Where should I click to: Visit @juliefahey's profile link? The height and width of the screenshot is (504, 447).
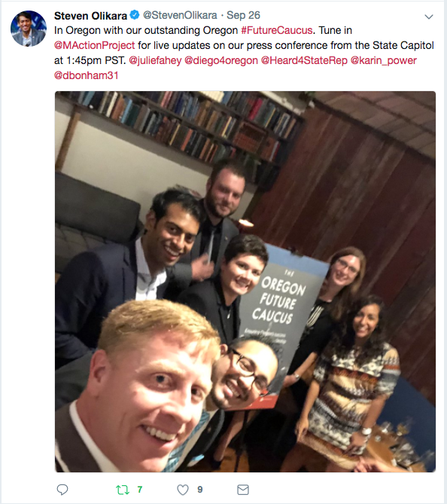pyautogui.click(x=155, y=60)
